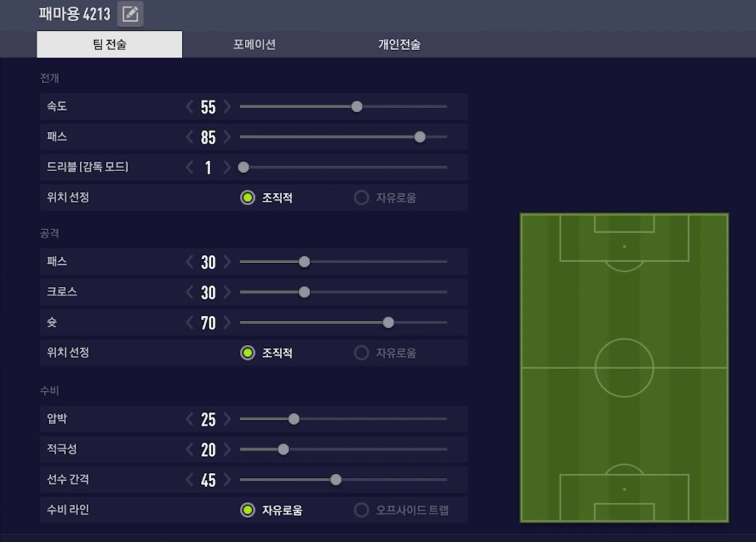This screenshot has width=756, height=542.
Task: Increase 슛 value with right arrow
Action: click(227, 323)
